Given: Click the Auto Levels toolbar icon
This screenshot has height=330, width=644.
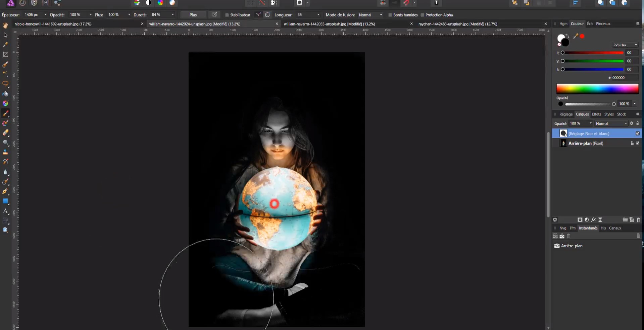Looking at the screenshot, I should (x=137, y=3).
